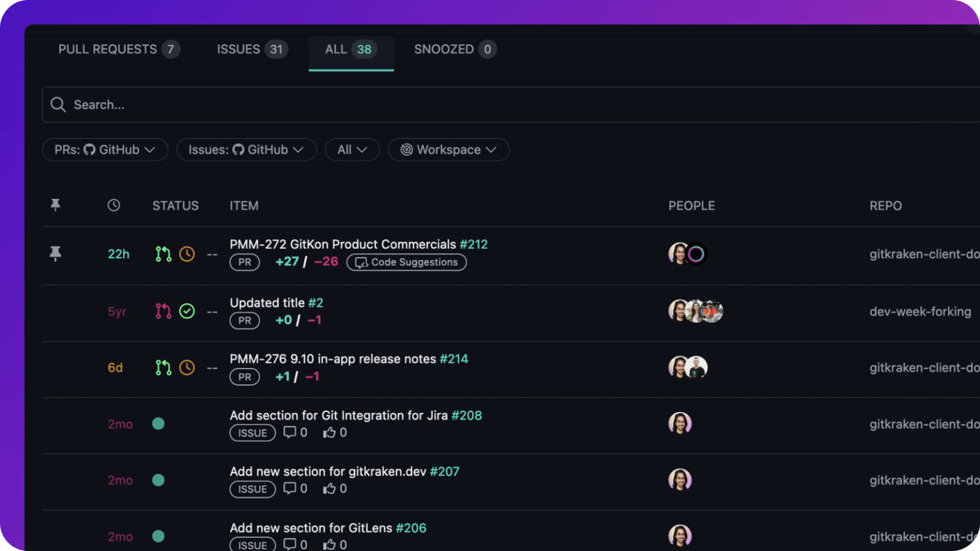Open the Issues: GitHub filter dropdown

point(246,149)
